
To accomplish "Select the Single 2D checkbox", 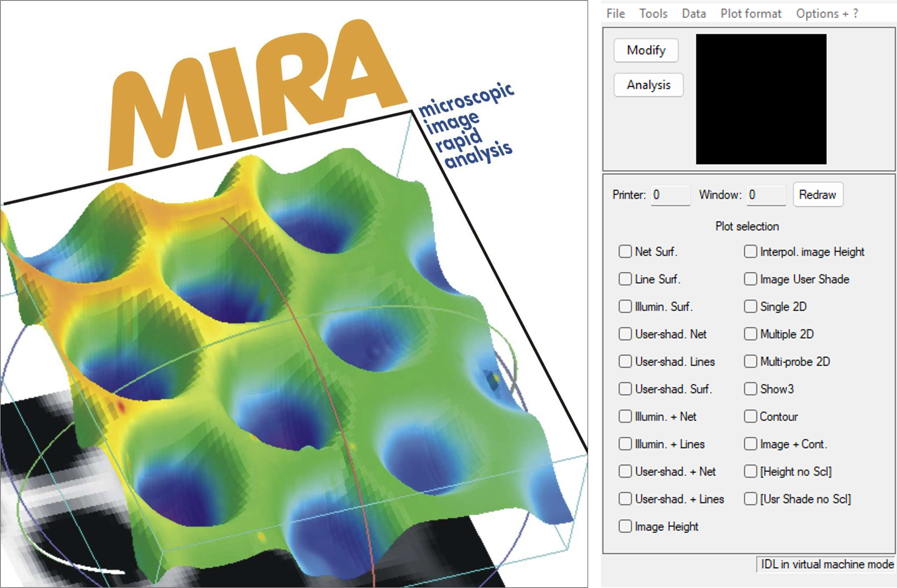I will tap(750, 307).
